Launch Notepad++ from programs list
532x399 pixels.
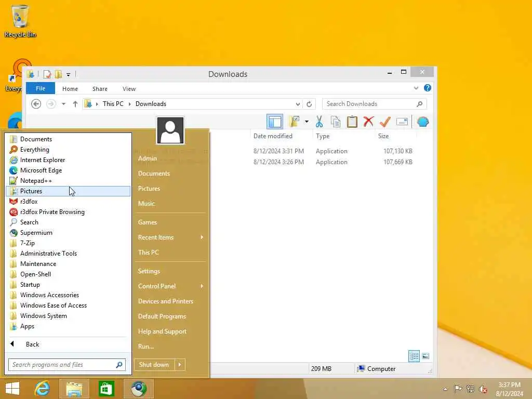click(x=68, y=181)
